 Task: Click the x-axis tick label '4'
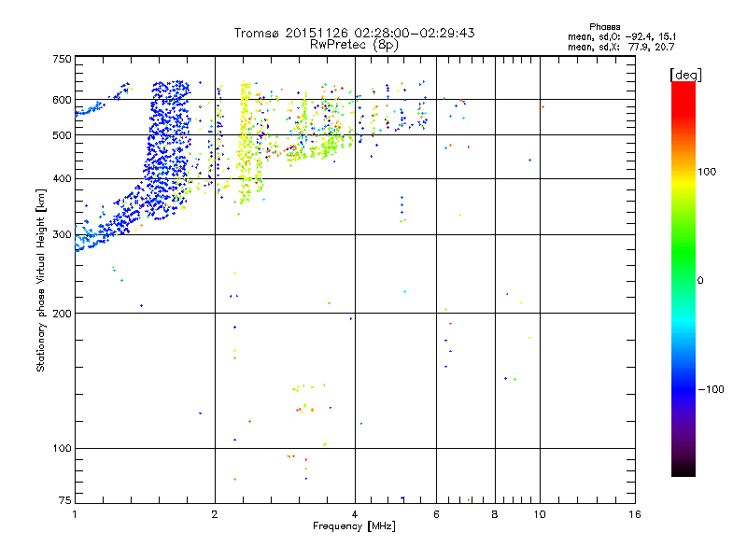[x=355, y=514]
